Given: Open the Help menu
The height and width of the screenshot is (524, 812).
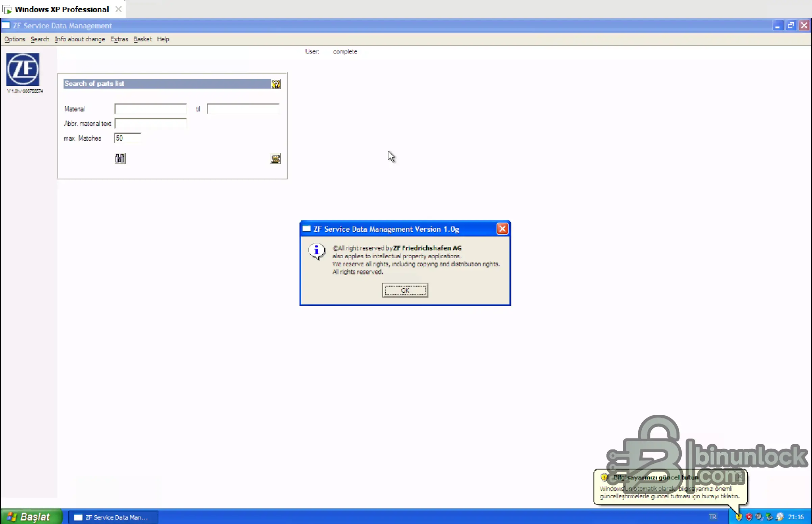Looking at the screenshot, I should pos(163,39).
